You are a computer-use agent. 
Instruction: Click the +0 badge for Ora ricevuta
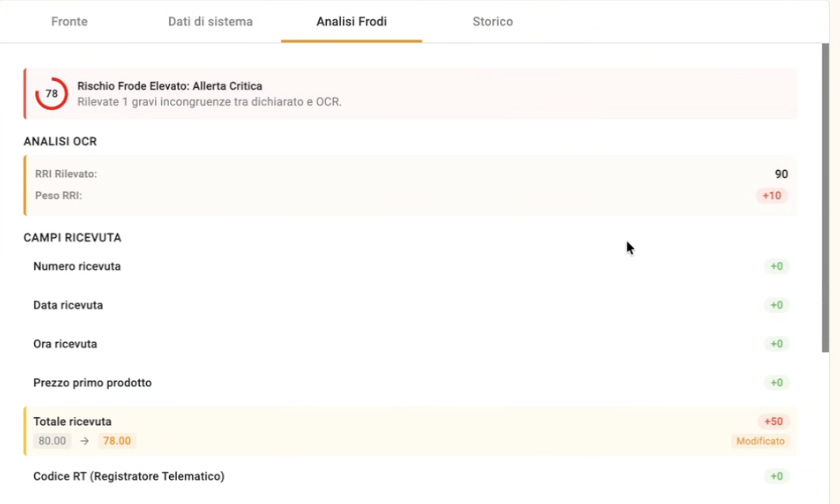(x=777, y=344)
